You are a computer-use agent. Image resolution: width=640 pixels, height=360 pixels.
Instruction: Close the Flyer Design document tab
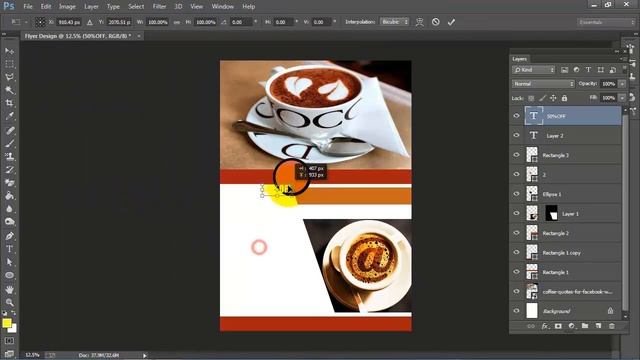tap(139, 36)
